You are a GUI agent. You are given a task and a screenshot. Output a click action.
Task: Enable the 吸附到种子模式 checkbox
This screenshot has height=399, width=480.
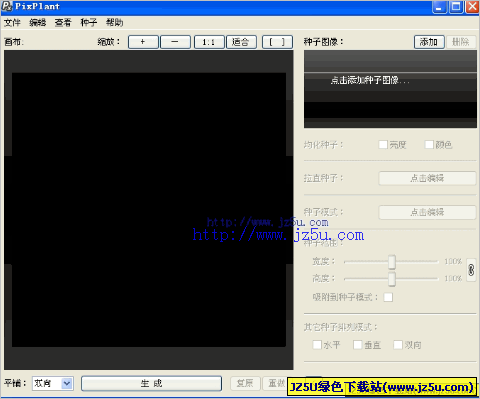(388, 297)
